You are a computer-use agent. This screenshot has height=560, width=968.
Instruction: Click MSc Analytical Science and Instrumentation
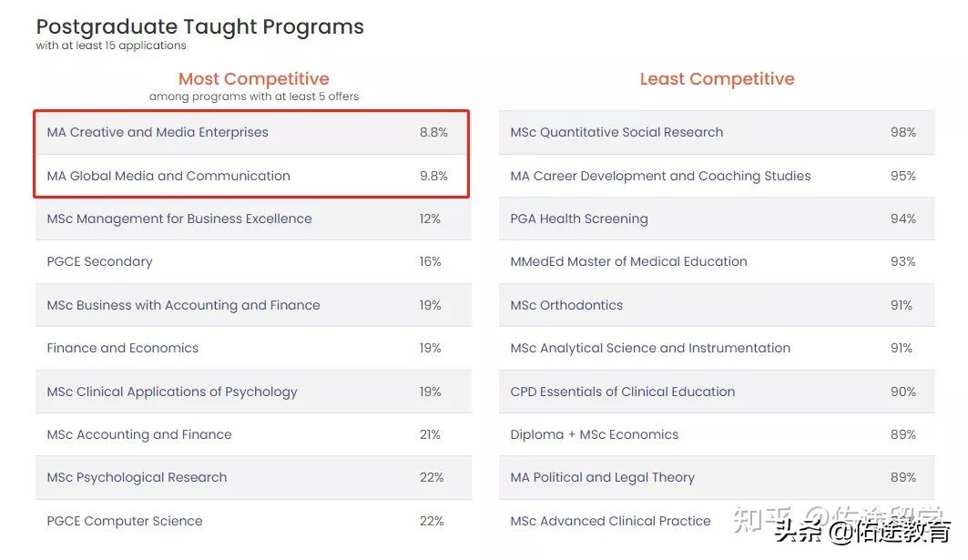point(650,348)
